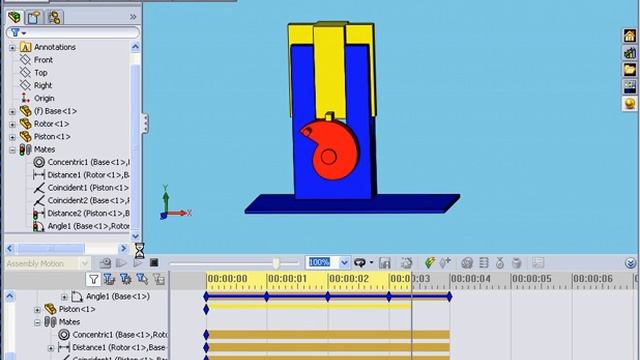This screenshot has height=360, width=640.
Task: Toggle the AutoKey button
Action: click(429, 262)
